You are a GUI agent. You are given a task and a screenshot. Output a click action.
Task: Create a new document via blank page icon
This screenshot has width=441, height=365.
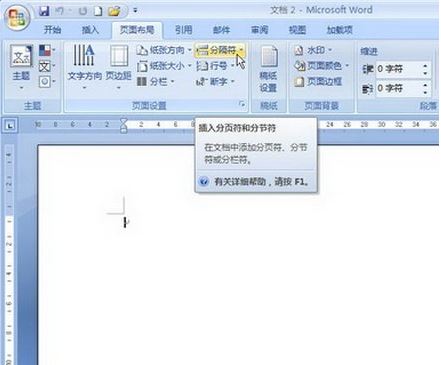pos(98,11)
